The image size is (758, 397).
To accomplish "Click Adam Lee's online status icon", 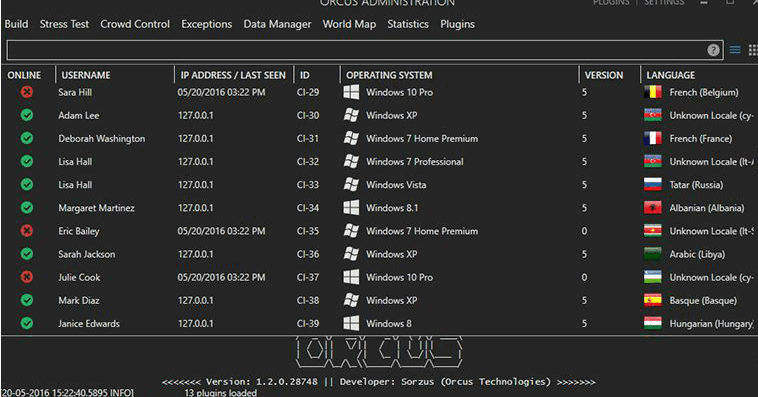I will coord(27,115).
